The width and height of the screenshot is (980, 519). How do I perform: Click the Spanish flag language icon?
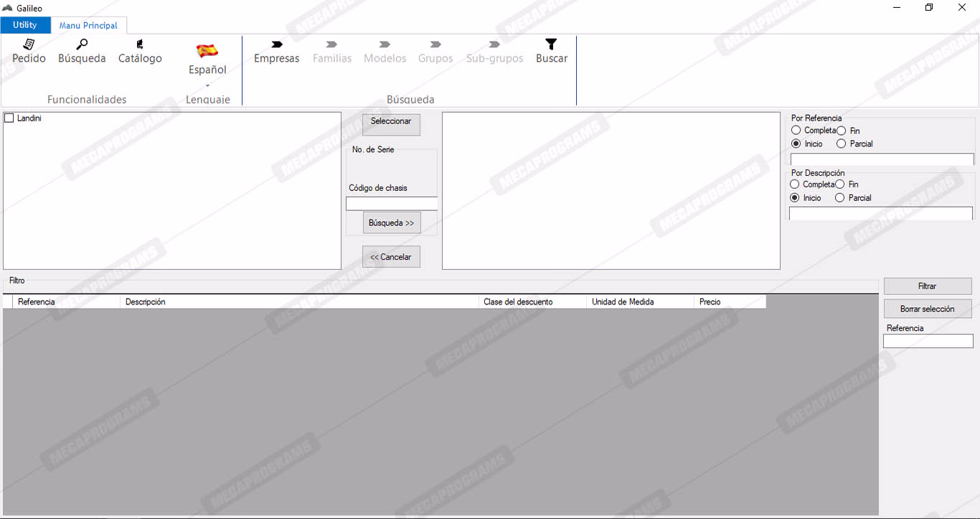coord(207,51)
